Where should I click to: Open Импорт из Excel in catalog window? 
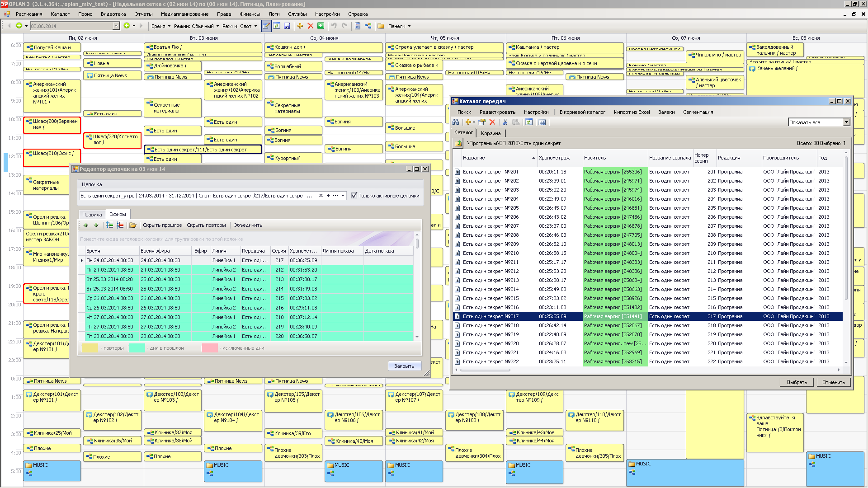[x=632, y=112]
